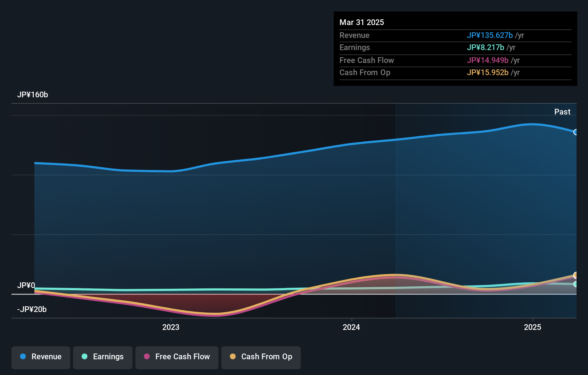Screen dimensions: 588x375
Task: Click the Free Cash Flow label in tooltip
Action: coord(367,60)
